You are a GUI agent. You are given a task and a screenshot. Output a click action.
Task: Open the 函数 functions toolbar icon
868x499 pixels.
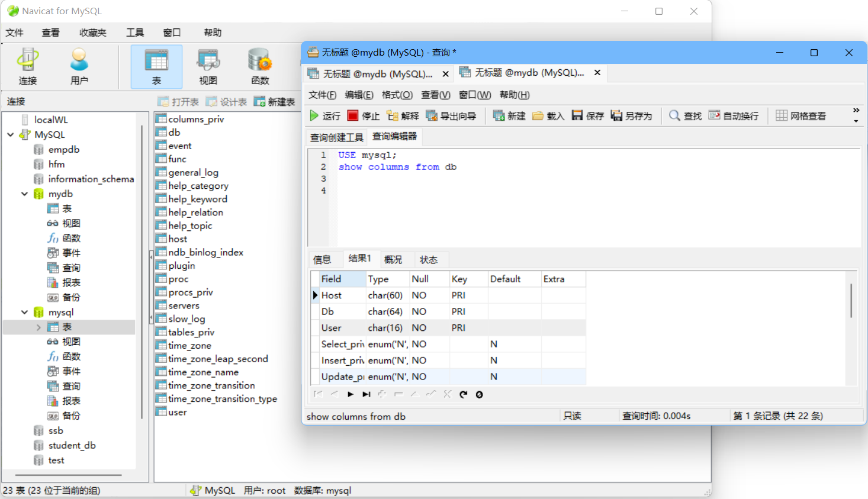point(260,66)
